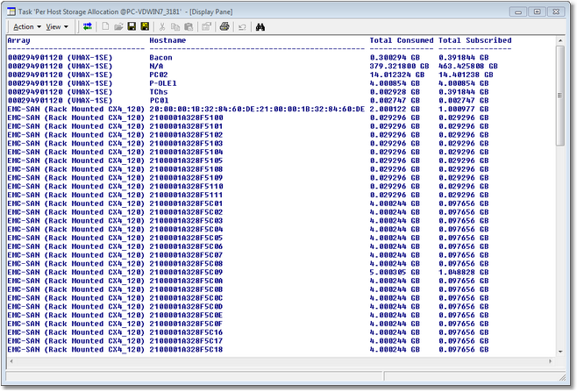Screen dimensions: 577x392
Task: Select hostname '2100001A328F5100'
Action: (x=186, y=118)
